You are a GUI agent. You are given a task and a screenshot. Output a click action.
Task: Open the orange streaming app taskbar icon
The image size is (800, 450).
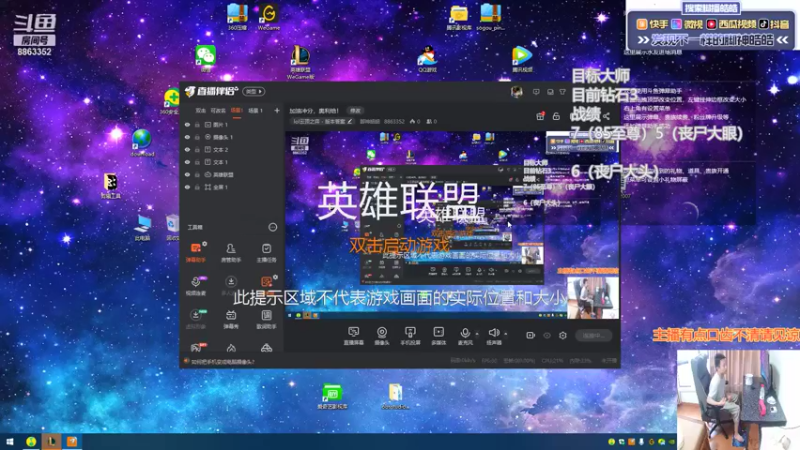pyautogui.click(x=72, y=441)
